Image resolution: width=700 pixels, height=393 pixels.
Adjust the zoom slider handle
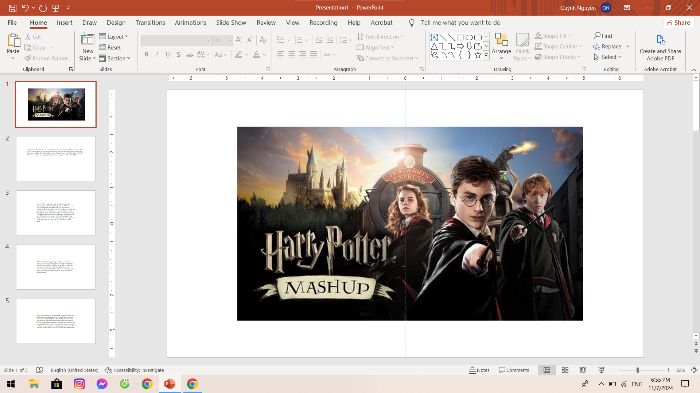click(x=638, y=370)
